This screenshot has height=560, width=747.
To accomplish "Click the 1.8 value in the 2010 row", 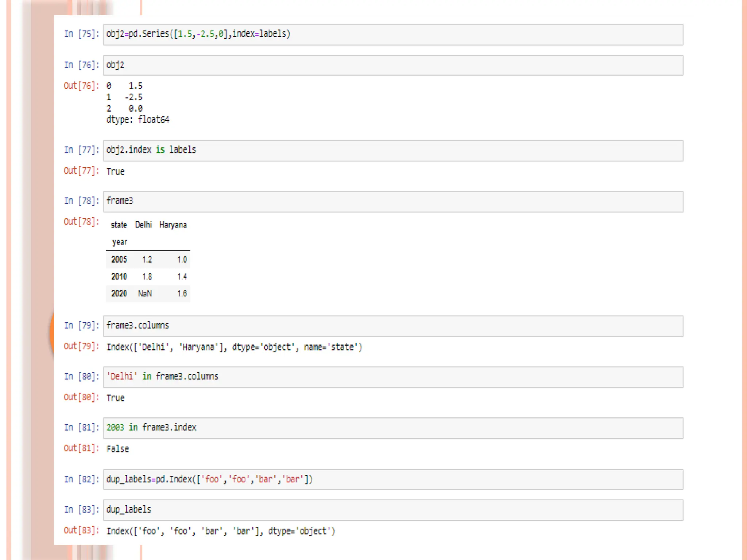I will [x=147, y=277].
